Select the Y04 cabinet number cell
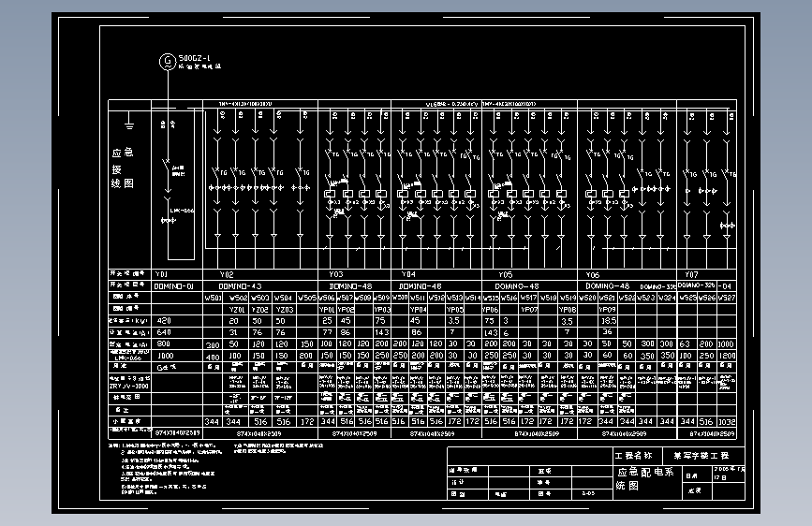Viewport: 812px width, 526px height. pyautogui.click(x=408, y=274)
